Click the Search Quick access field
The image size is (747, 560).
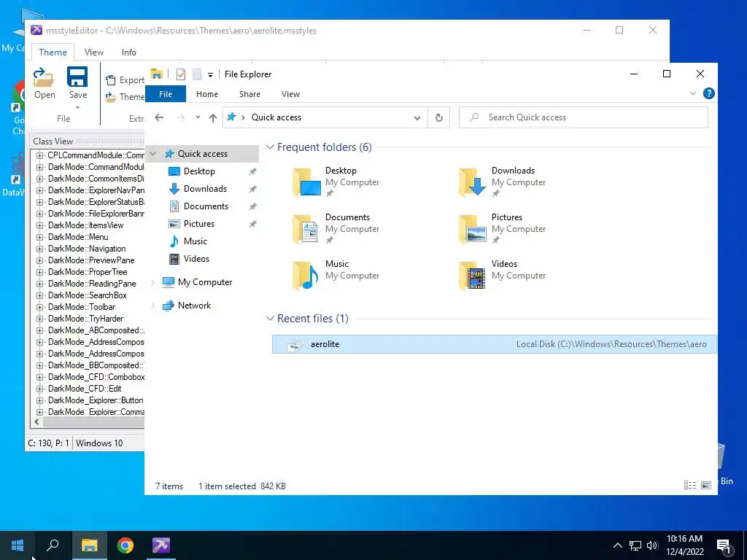click(583, 117)
